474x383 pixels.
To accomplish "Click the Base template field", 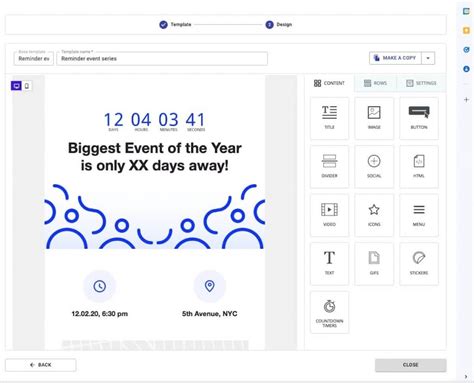I will [34, 59].
